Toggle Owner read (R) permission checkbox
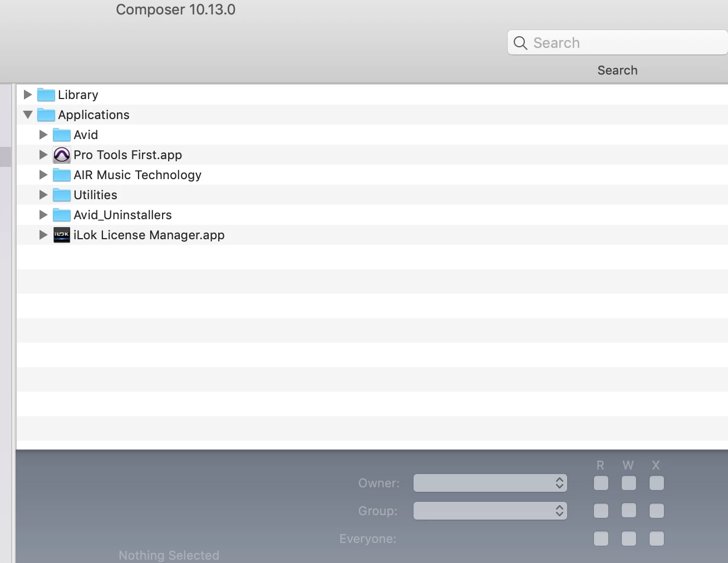Screen dimensions: 728x563 [x=601, y=483]
